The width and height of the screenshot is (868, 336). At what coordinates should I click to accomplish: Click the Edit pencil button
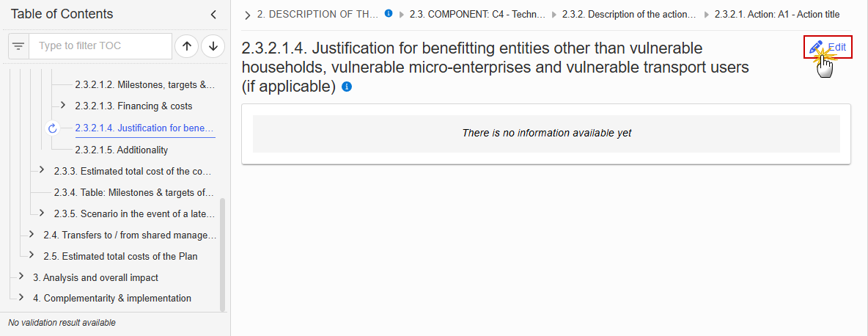[x=828, y=47]
